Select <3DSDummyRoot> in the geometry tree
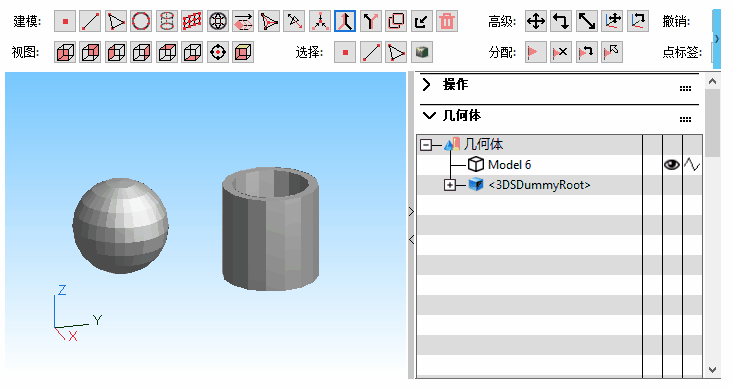The image size is (732, 388). point(539,185)
